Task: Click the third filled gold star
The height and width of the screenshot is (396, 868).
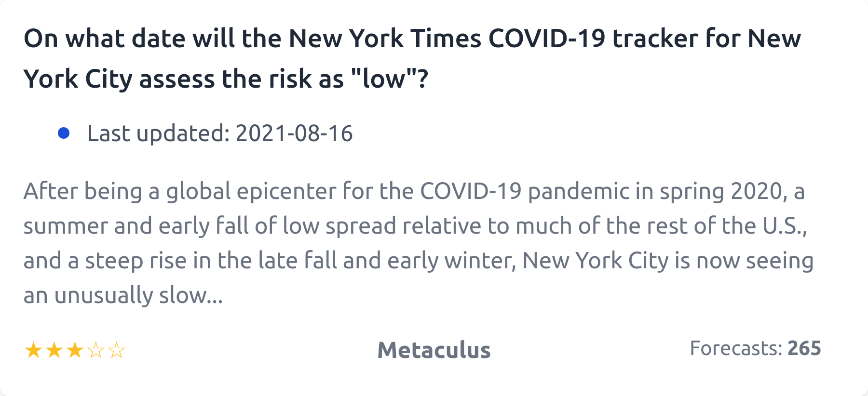Action: (75, 350)
